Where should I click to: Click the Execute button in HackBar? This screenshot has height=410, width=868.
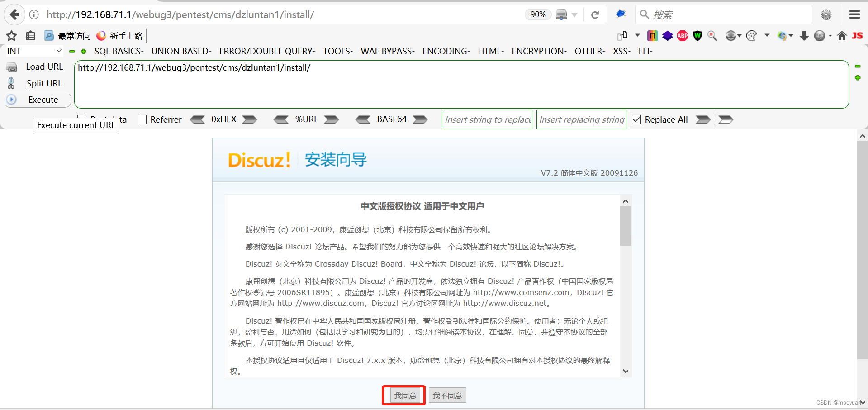point(38,100)
